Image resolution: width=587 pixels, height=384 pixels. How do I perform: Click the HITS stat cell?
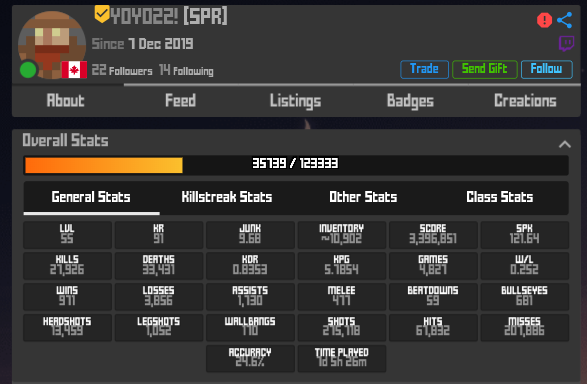433,327
